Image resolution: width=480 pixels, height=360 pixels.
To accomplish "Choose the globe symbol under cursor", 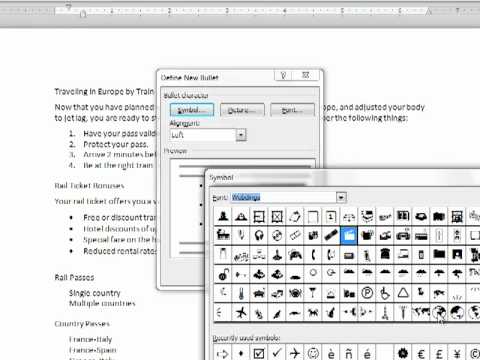I will 439,313.
